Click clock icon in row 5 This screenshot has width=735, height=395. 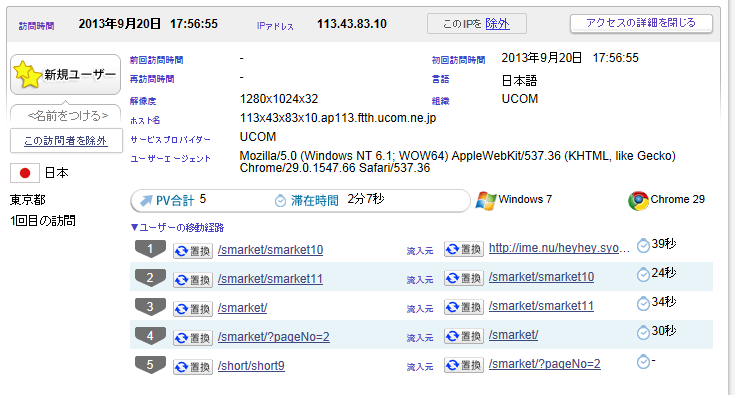click(643, 362)
